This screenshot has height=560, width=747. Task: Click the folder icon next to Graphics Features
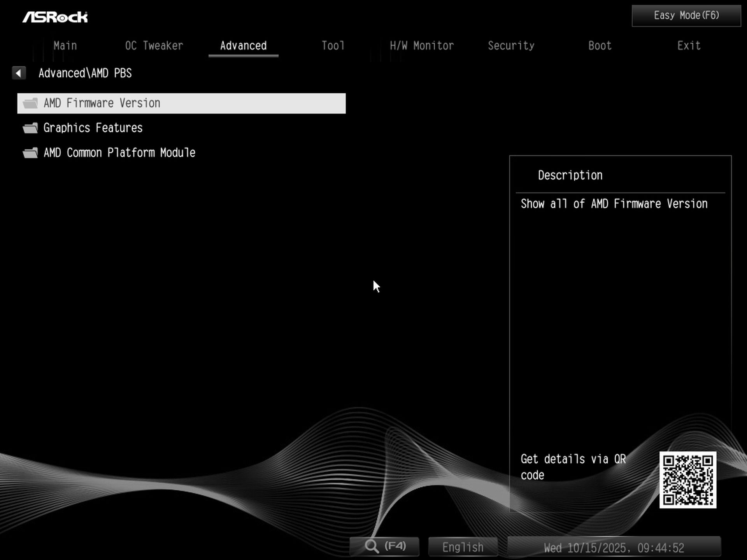[30, 128]
